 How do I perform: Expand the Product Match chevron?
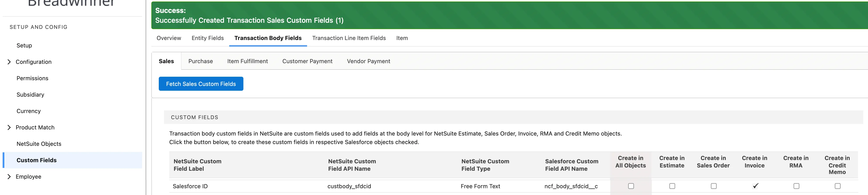point(9,127)
